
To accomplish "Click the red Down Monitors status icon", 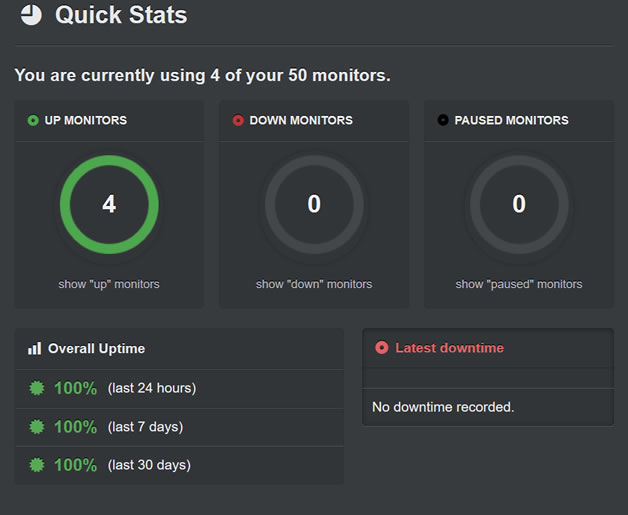I will click(x=238, y=121).
